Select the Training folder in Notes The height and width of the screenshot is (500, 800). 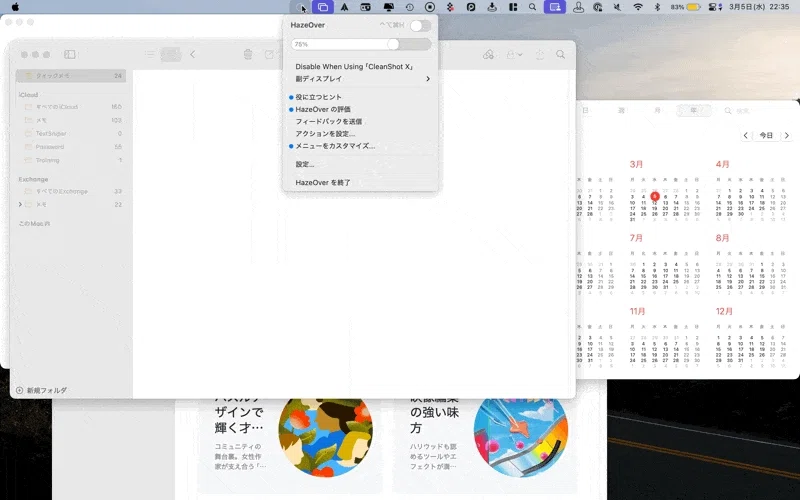click(71, 160)
